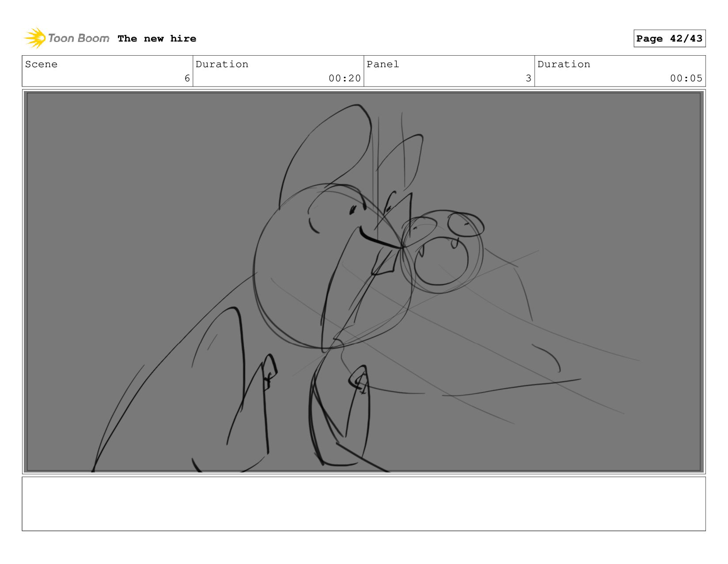Viewport: 728px width, 564px height.
Task: Select the title text "The new hire"
Action: point(157,38)
